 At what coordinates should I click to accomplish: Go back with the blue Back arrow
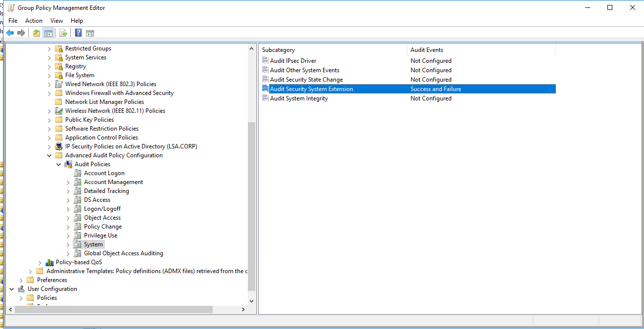(10, 33)
